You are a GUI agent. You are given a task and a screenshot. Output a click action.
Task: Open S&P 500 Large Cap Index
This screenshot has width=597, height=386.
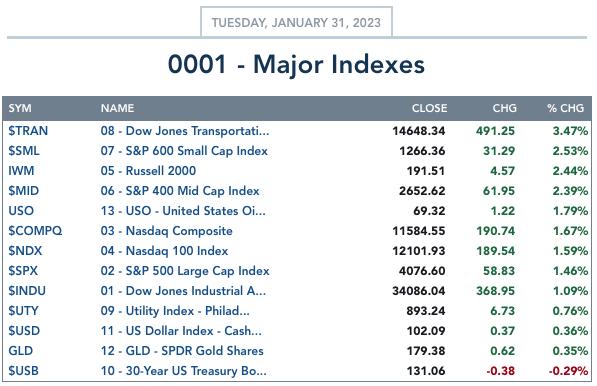tap(185, 271)
